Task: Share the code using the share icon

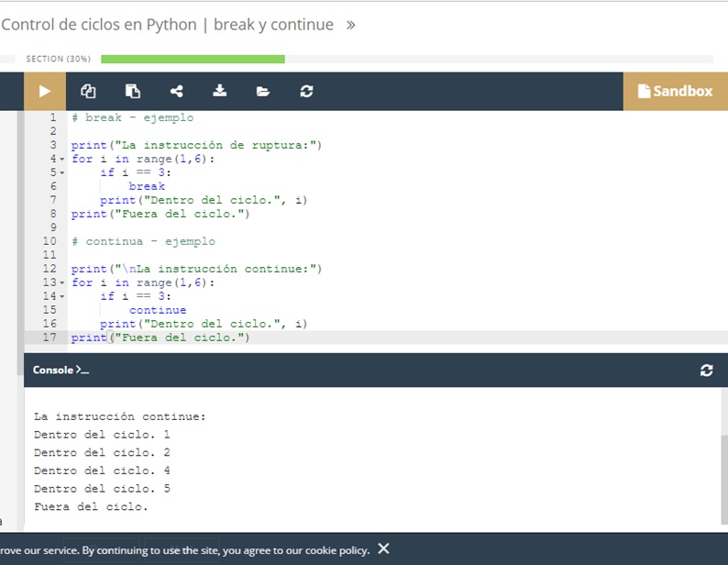Action: pos(177,92)
